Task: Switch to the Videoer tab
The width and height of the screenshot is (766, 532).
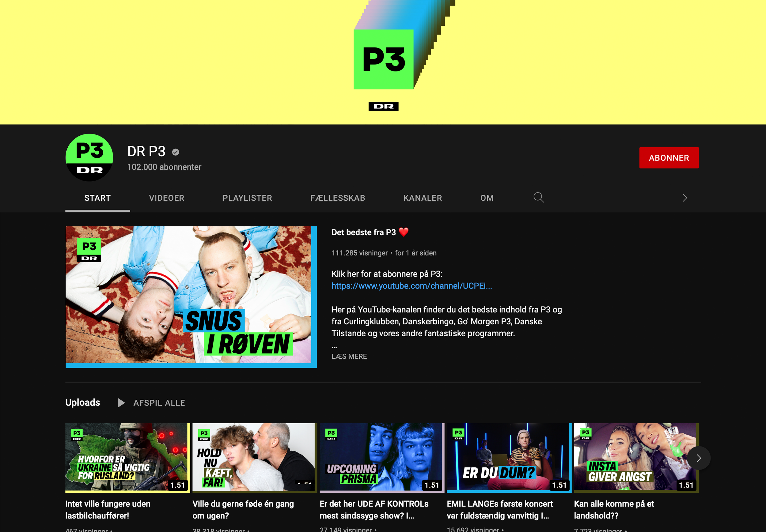Action: tap(166, 198)
